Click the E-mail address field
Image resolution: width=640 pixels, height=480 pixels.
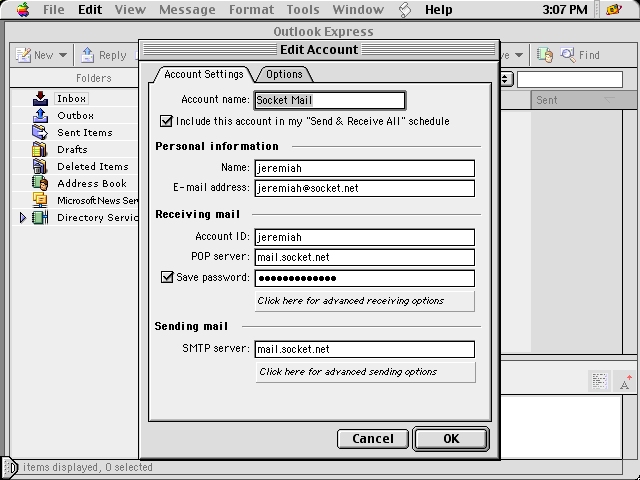[364, 188]
